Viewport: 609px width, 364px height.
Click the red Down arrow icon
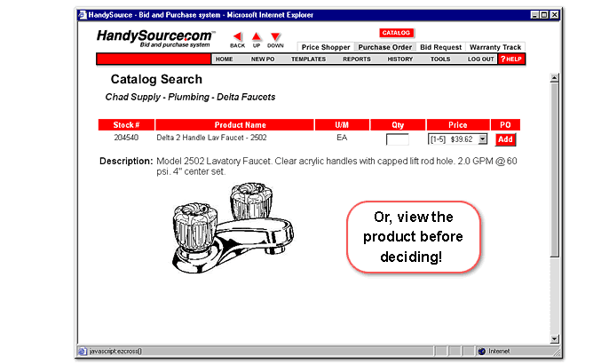(275, 36)
